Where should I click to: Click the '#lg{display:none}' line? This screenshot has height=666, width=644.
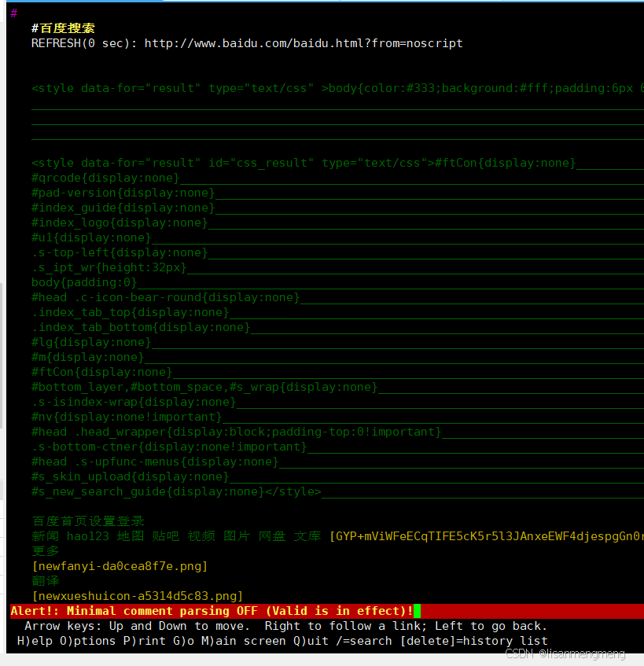point(91,342)
